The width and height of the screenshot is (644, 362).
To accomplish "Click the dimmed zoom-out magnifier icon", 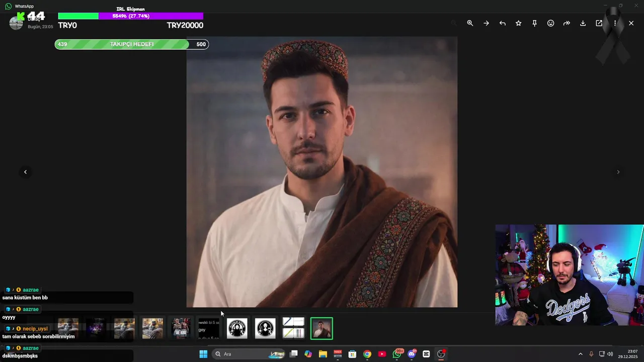I will click(454, 23).
